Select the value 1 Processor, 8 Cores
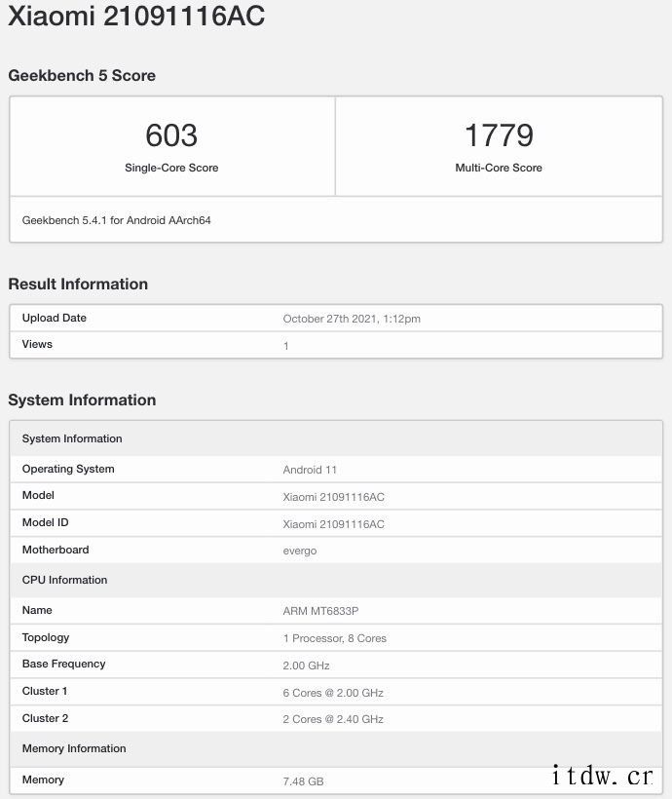 [335, 638]
